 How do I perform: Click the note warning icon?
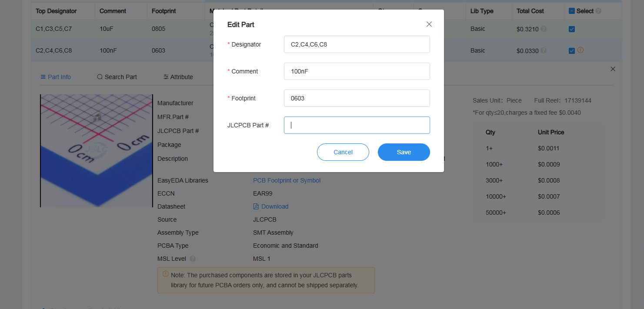coord(165,274)
